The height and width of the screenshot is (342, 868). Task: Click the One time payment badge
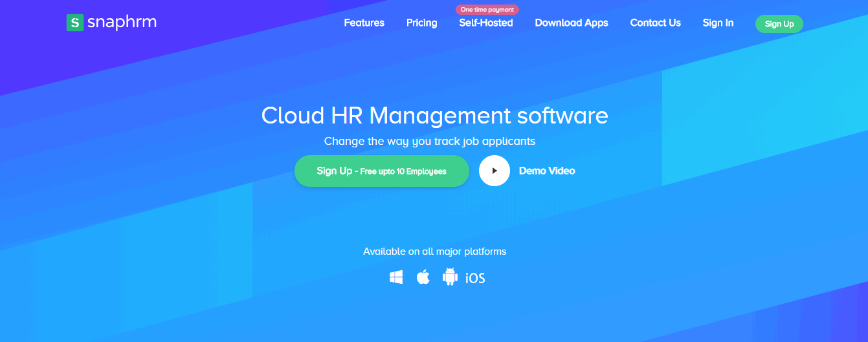click(487, 10)
